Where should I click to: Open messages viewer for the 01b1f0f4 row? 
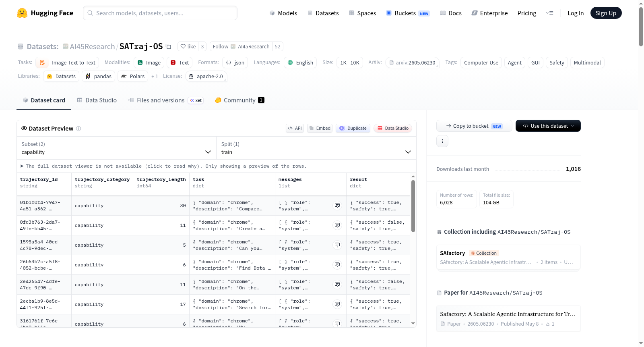tap(337, 206)
